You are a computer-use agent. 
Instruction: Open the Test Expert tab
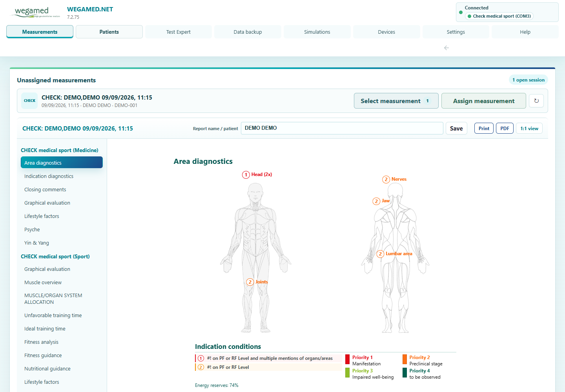[x=179, y=32]
